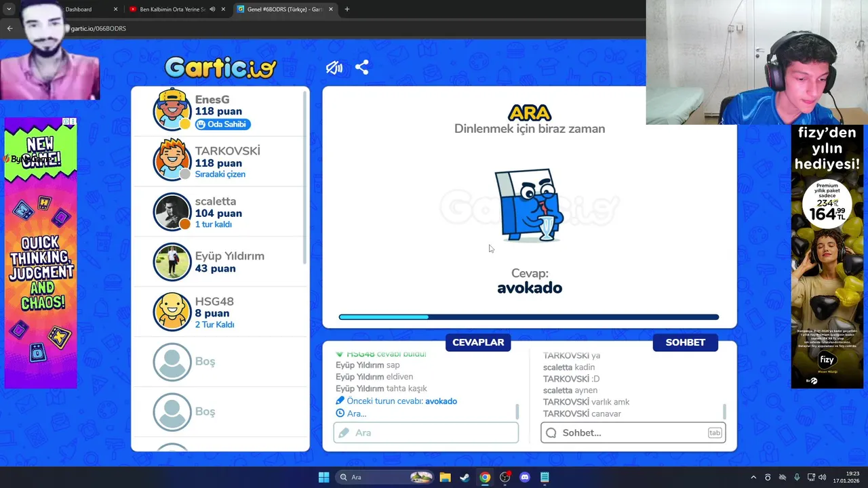Click the player list scrollbar
Viewport: 868px width, 488px height.
pos(304,176)
